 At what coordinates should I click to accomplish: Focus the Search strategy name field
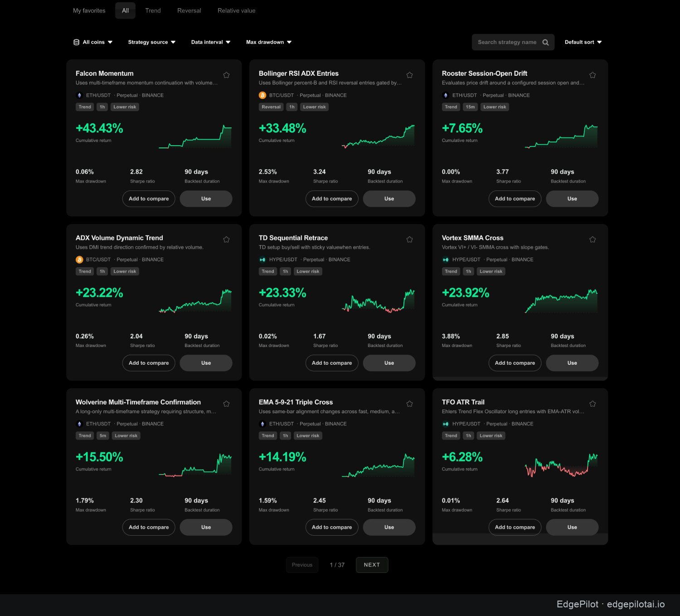(513, 42)
